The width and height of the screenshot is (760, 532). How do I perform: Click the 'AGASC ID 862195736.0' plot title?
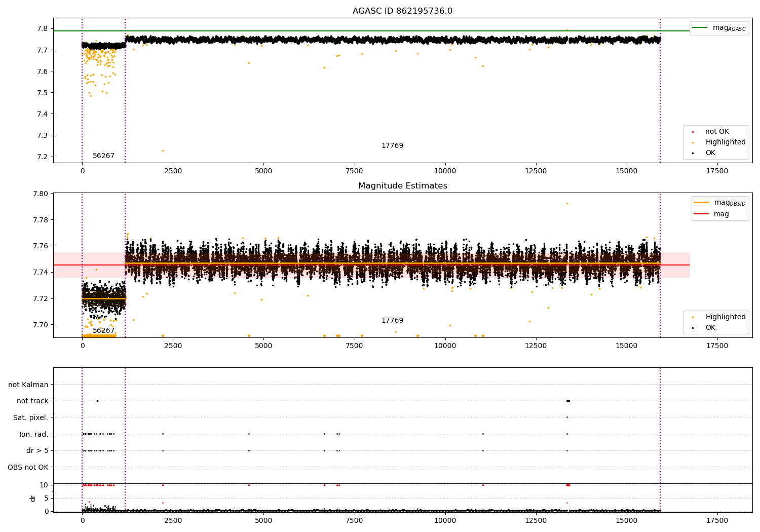(402, 11)
